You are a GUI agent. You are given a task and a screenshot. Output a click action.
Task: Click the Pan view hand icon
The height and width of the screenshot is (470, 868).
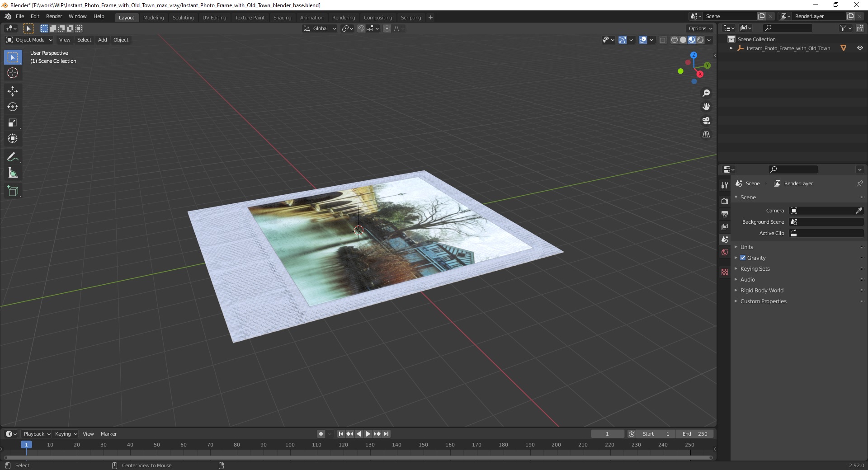[x=706, y=107]
